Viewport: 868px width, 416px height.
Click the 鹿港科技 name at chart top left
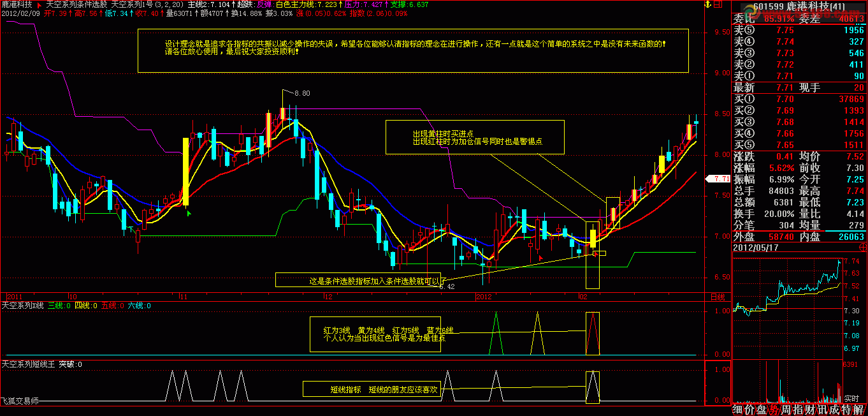click(x=17, y=4)
